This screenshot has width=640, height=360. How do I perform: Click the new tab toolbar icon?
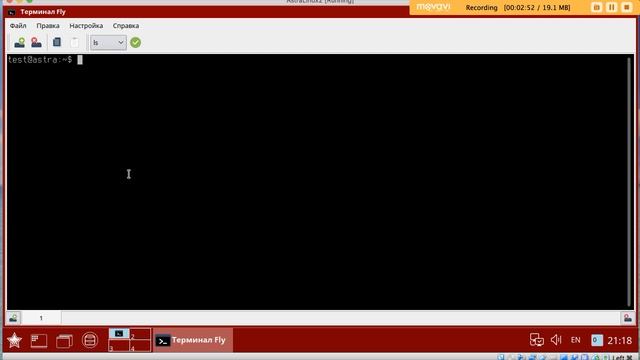19,42
